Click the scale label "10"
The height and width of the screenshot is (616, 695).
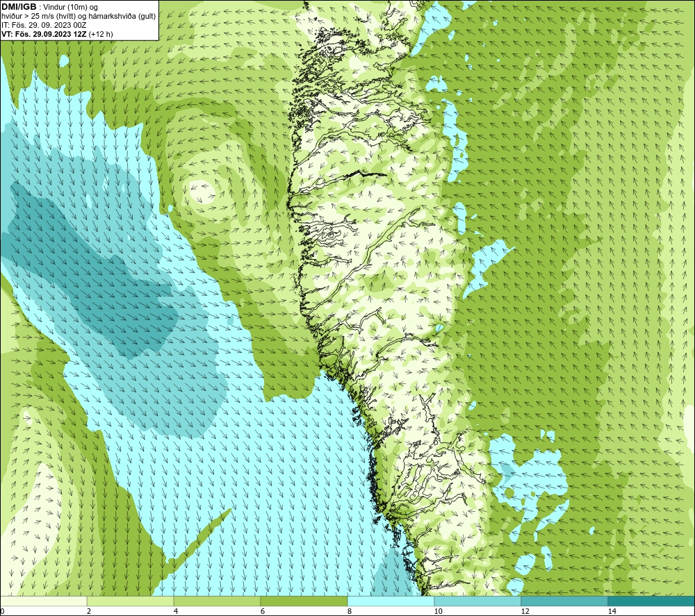pyautogui.click(x=438, y=612)
